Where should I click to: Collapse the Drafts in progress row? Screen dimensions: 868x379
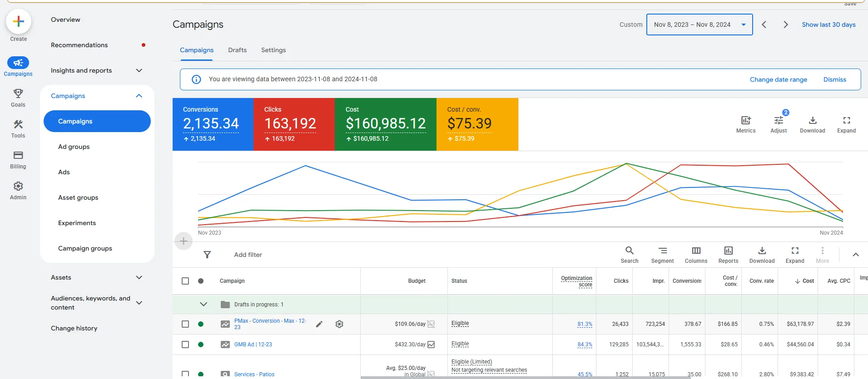203,305
